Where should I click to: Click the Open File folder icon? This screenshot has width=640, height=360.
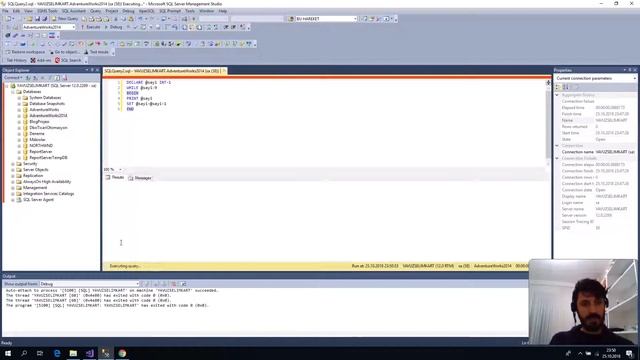tap(30, 19)
